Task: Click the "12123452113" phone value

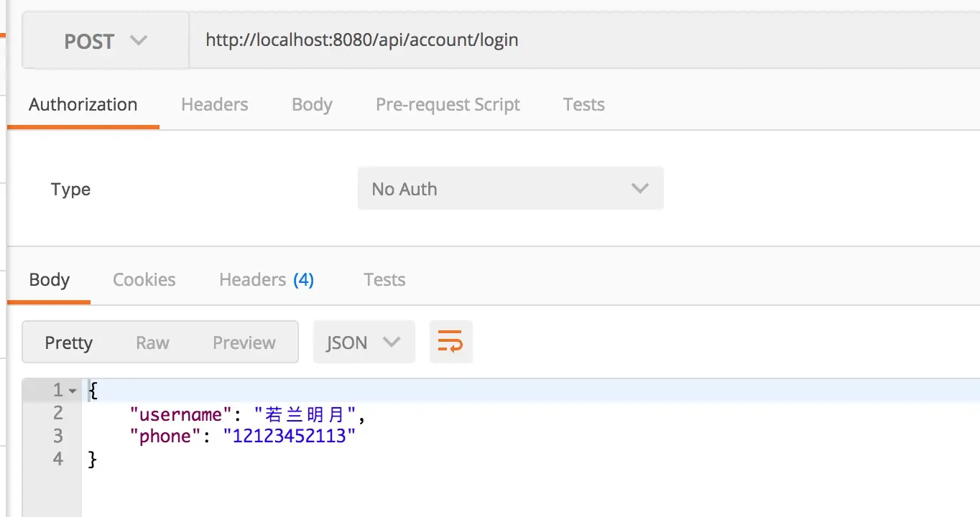Action: tap(290, 437)
